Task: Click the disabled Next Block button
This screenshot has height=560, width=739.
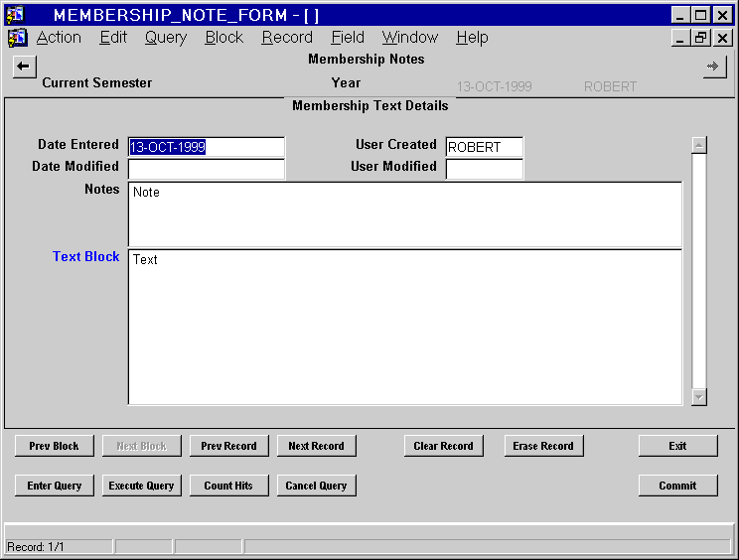Action: click(141, 446)
